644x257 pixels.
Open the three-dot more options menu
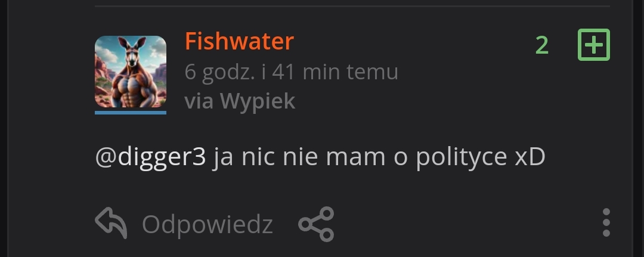606,222
